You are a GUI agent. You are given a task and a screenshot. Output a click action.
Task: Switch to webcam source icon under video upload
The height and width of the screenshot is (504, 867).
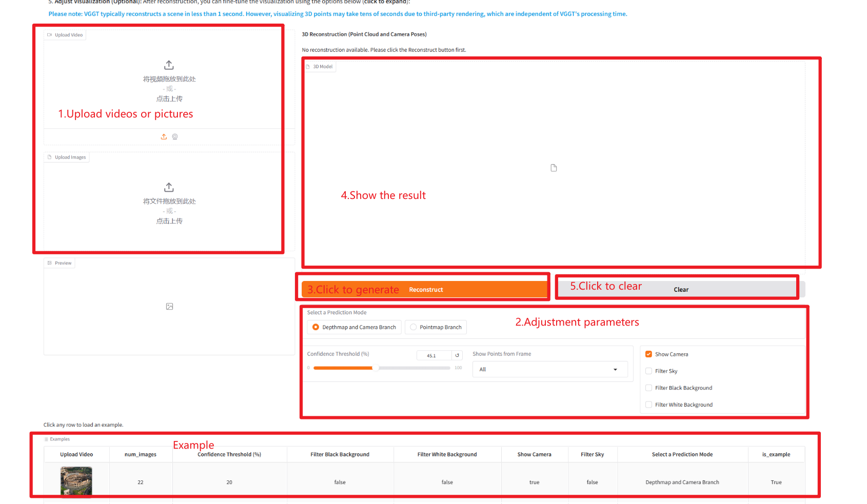tap(175, 137)
